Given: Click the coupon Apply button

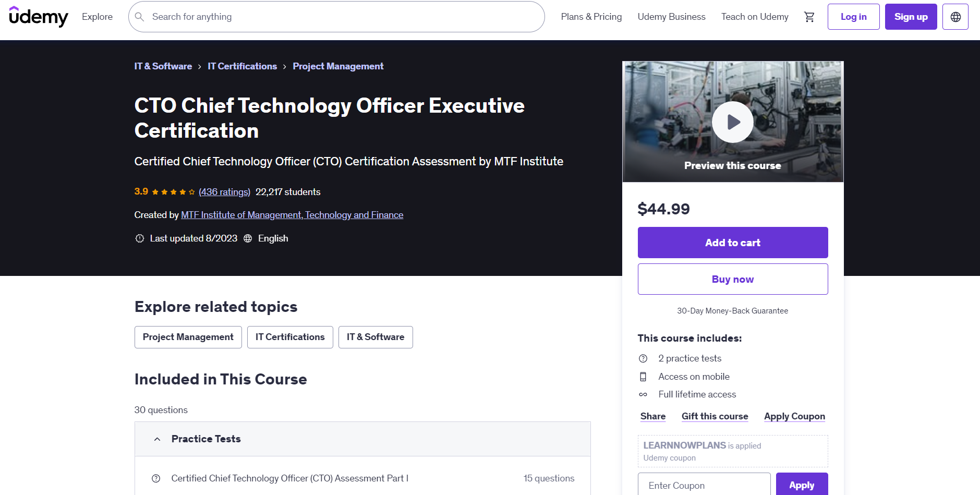Looking at the screenshot, I should pyautogui.click(x=802, y=485).
